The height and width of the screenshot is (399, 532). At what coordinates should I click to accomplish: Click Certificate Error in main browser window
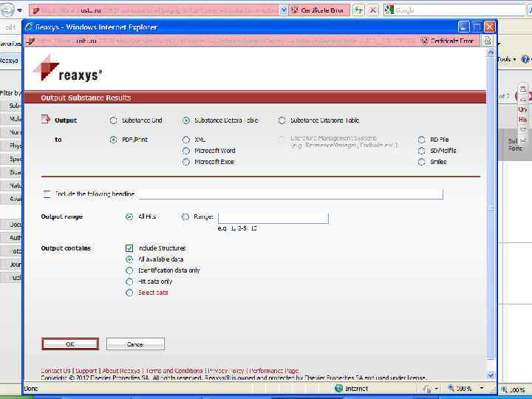click(318, 10)
